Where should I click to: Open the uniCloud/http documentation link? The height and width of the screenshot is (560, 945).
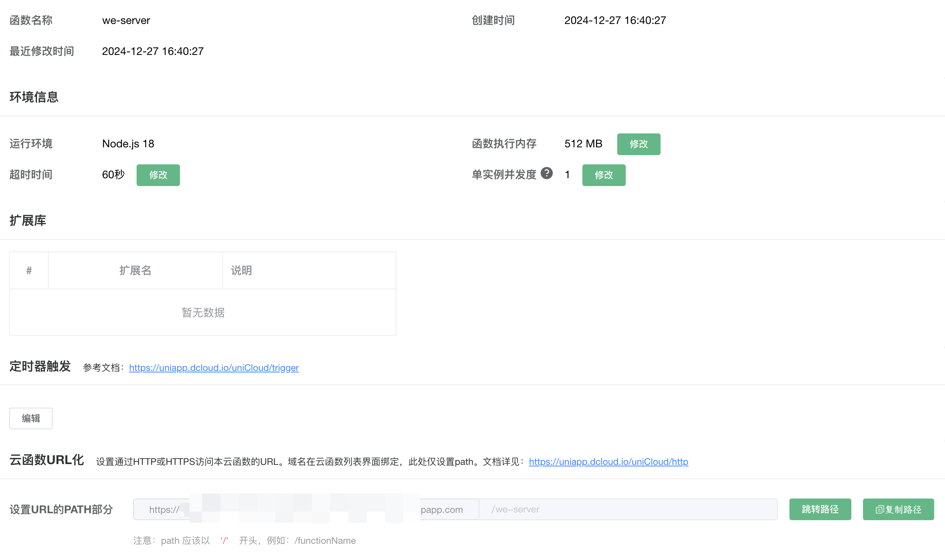point(608,461)
